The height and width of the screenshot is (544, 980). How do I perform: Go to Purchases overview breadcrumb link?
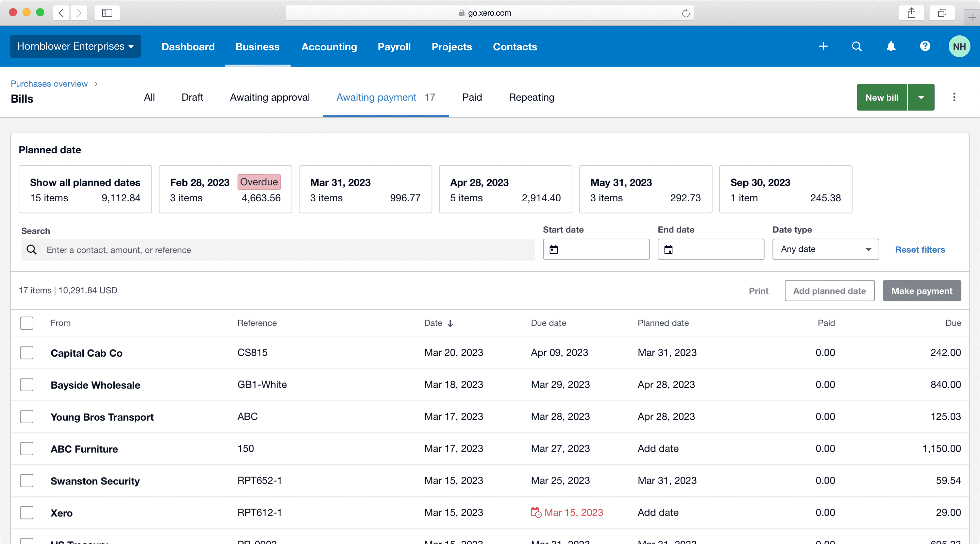49,84
